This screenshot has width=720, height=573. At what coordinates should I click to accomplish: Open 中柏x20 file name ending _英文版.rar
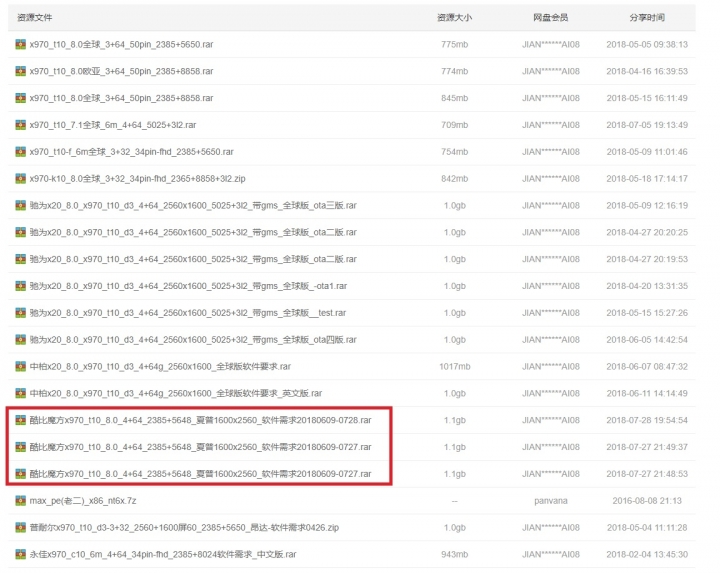click(x=176, y=393)
